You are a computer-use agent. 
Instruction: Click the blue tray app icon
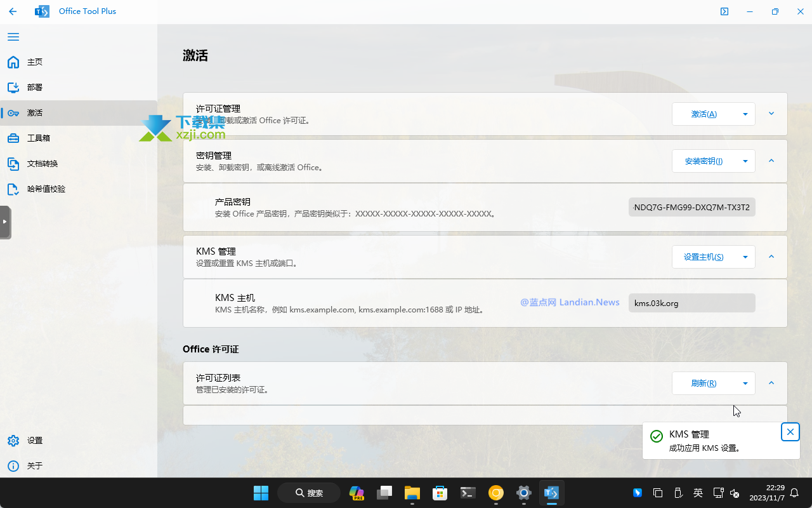click(638, 493)
